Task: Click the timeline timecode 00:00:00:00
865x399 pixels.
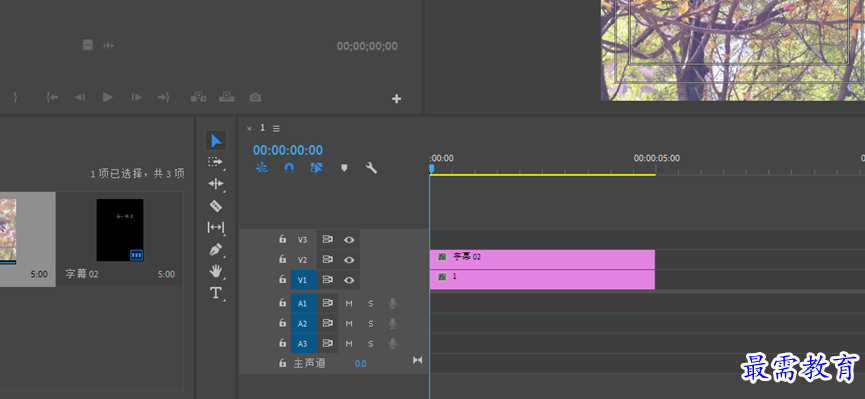Action: pos(288,150)
